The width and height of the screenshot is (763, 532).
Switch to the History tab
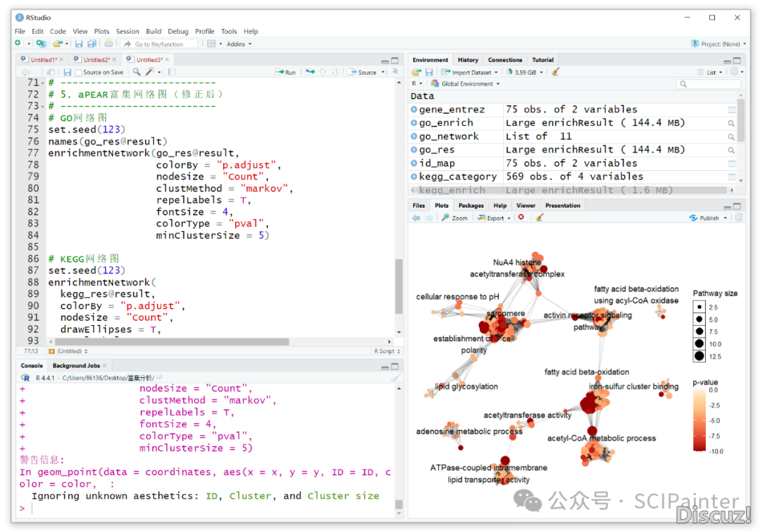(468, 60)
